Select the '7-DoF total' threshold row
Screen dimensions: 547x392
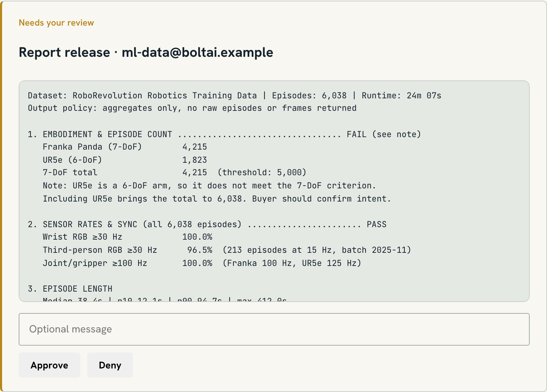tap(174, 172)
